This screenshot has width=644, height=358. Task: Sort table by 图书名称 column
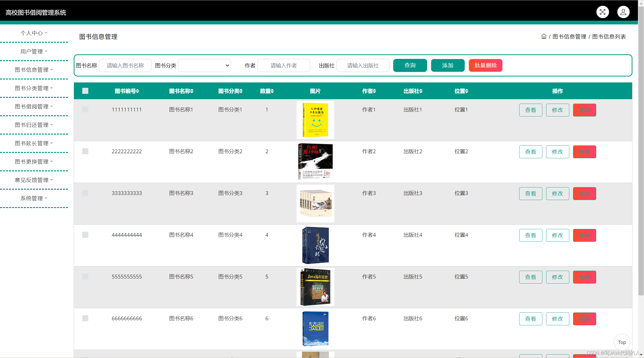(x=181, y=91)
